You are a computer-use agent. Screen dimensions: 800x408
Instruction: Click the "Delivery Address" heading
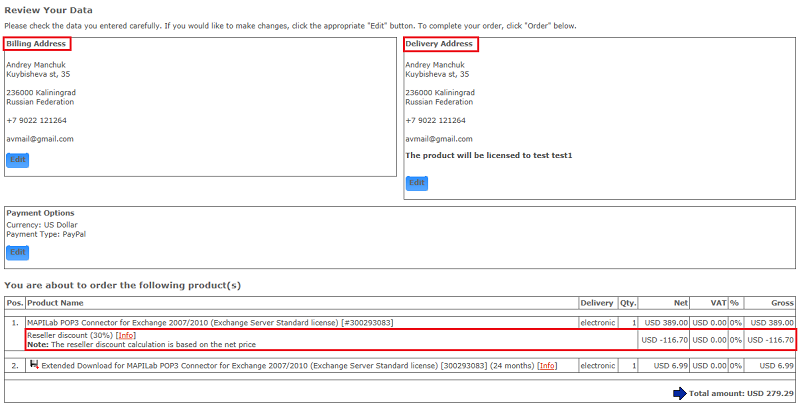439,44
